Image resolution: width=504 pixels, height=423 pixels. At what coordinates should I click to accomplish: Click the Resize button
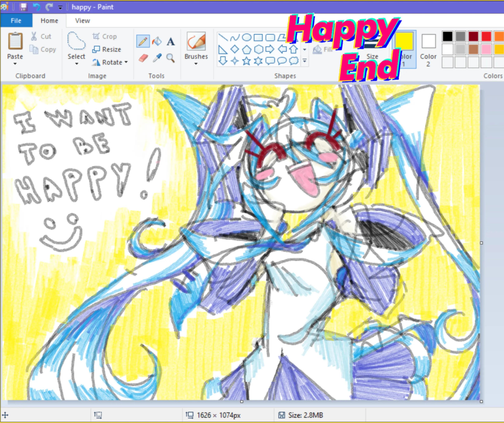[106, 50]
